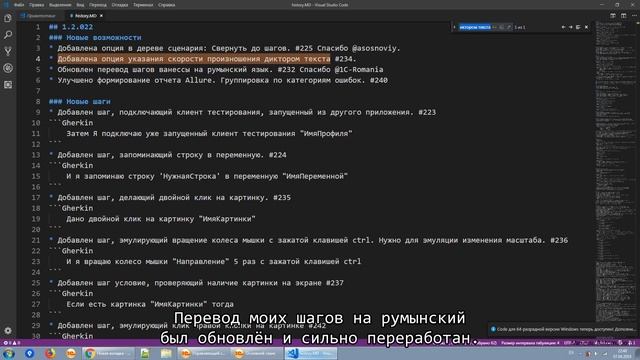This screenshot has width=640, height=360.
Task: Close the history.MD tab
Action: 101,16
